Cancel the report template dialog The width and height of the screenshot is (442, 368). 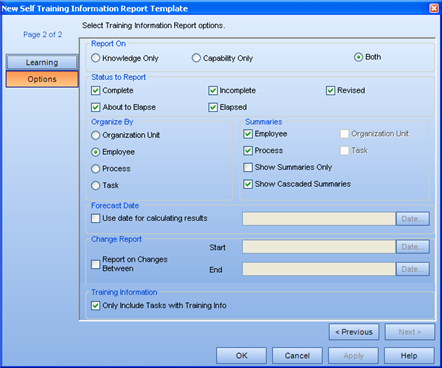tap(297, 356)
